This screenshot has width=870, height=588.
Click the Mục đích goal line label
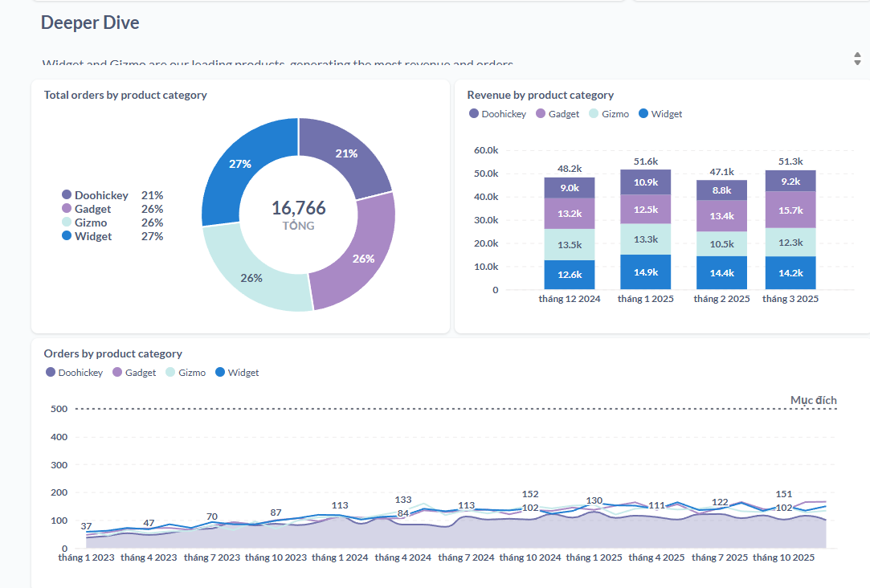(813, 400)
